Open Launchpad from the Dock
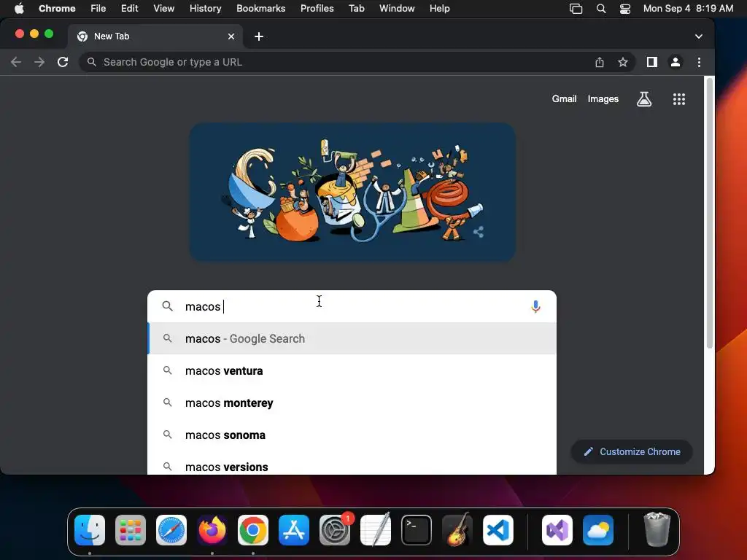 click(131, 530)
